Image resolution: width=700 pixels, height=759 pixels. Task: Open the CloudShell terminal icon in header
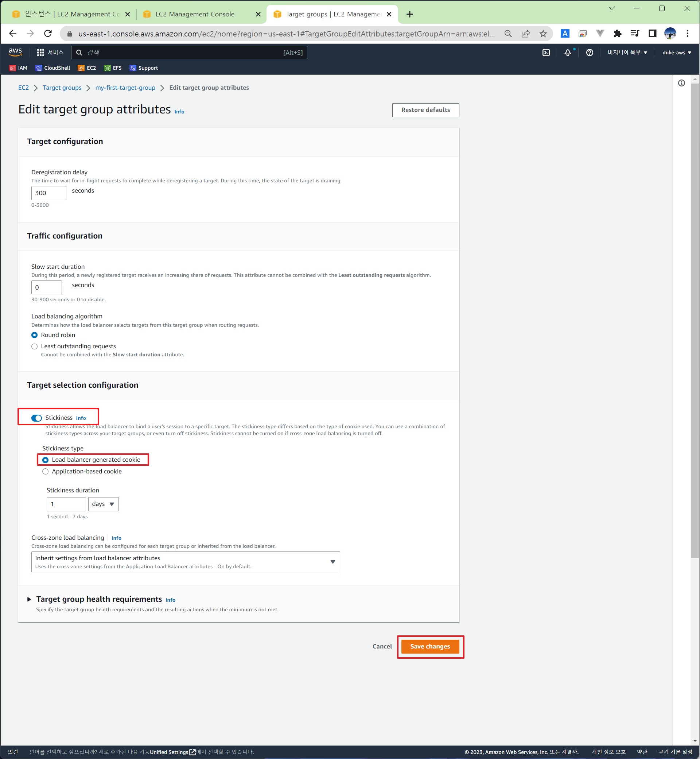546,53
